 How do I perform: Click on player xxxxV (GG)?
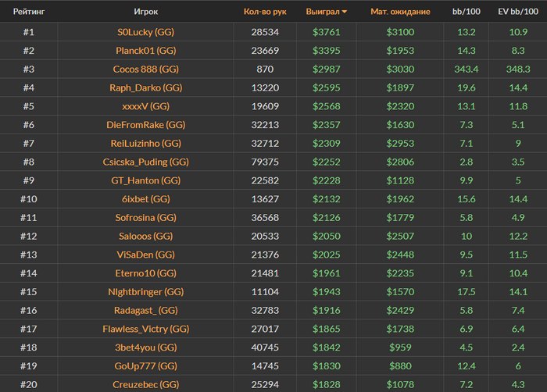pyautogui.click(x=145, y=106)
